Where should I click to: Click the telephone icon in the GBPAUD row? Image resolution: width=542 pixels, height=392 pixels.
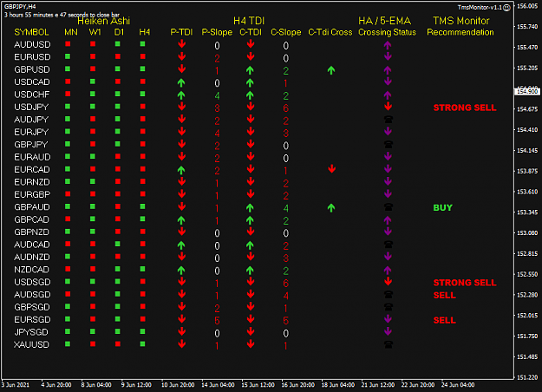click(x=389, y=206)
